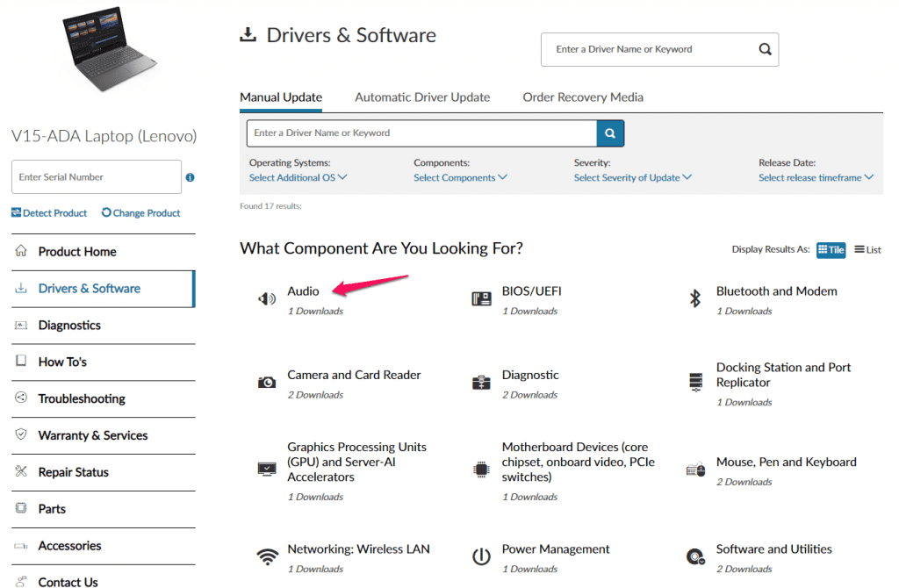Viewport: 899px width, 588px height.
Task: Click the serial number info icon
Action: click(191, 177)
